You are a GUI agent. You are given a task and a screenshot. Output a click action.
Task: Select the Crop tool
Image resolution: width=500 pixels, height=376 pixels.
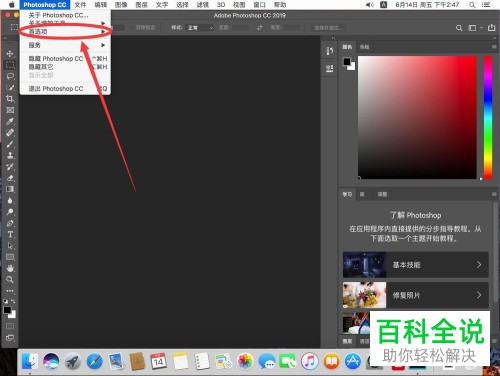pos(10,99)
